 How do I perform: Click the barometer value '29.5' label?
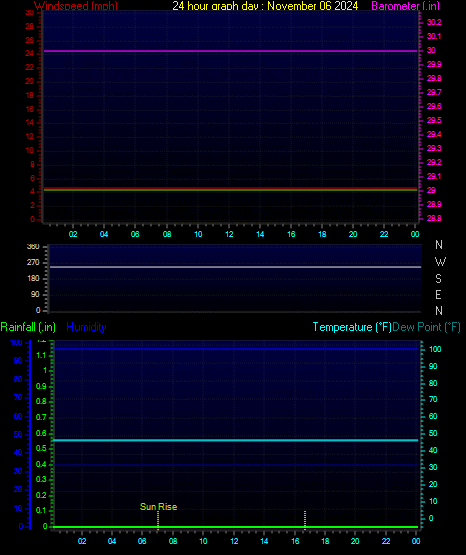tap(434, 120)
